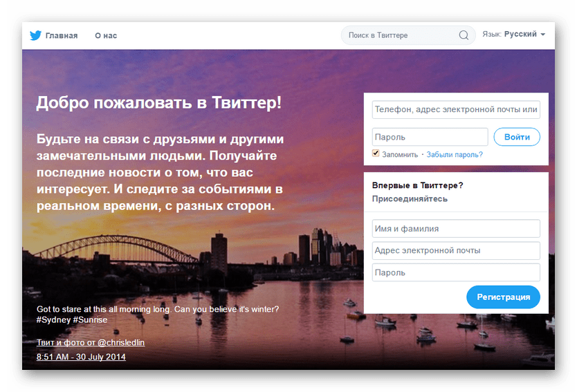Click the Имя и фамилия field

[x=455, y=229]
